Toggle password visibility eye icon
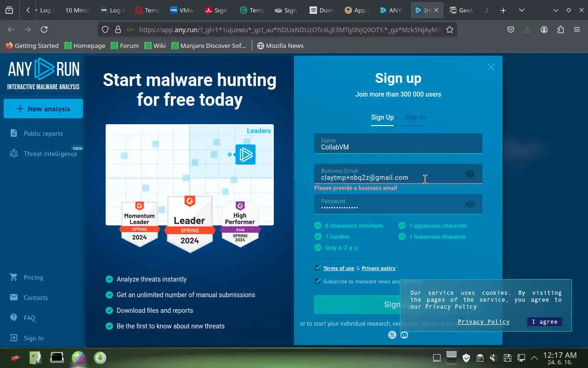Viewport: 588px width, 368px height. 470,204
